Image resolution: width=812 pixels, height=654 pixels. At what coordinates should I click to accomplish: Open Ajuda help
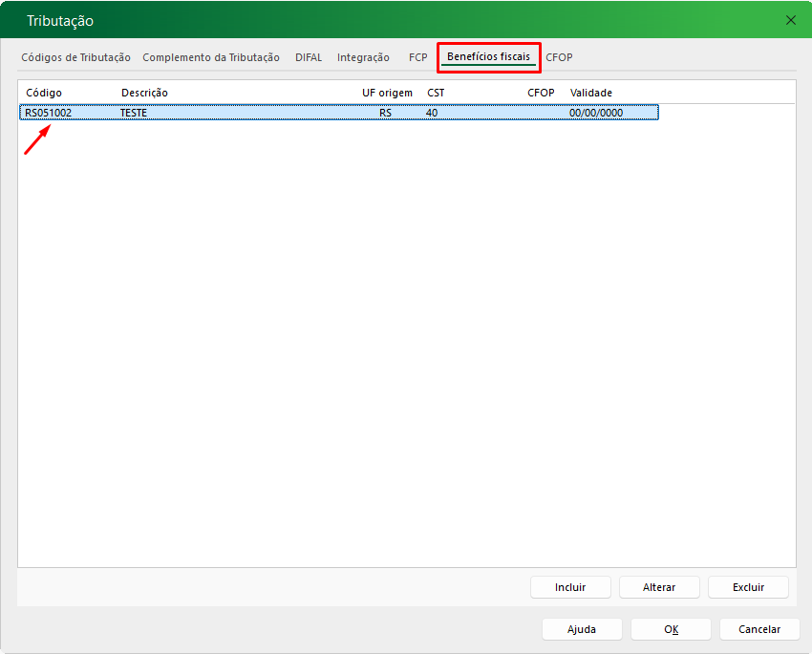coord(582,629)
